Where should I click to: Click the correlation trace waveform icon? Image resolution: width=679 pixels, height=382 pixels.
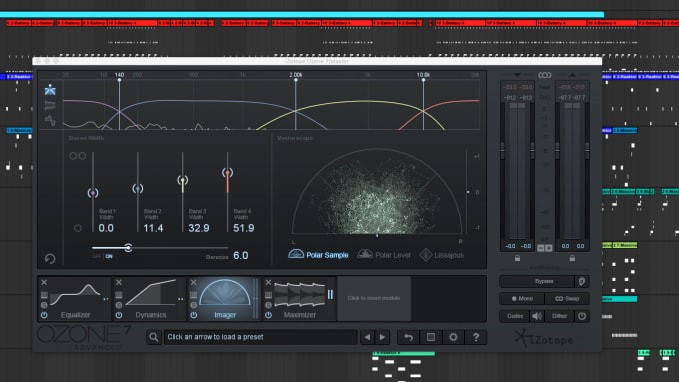(50, 120)
